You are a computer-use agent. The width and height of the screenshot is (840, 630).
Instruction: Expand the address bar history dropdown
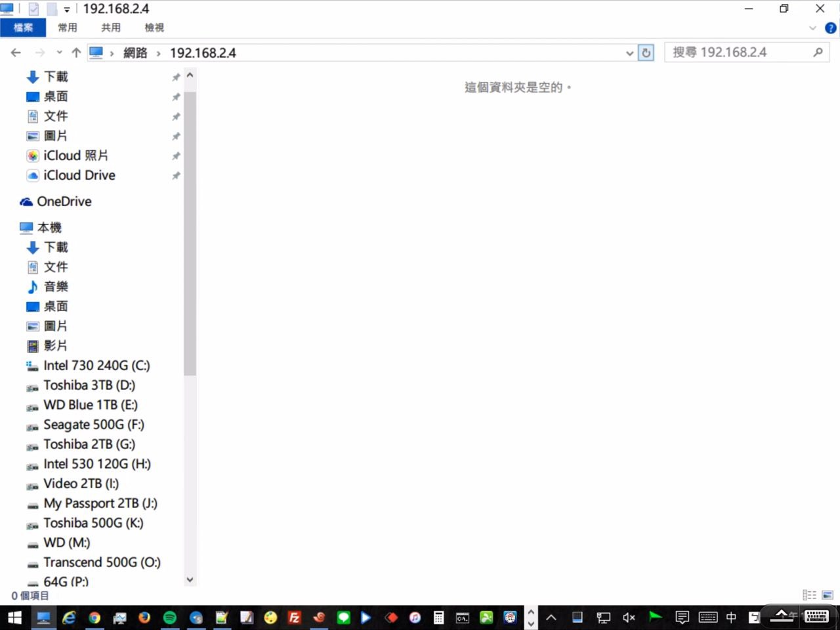[x=630, y=53]
